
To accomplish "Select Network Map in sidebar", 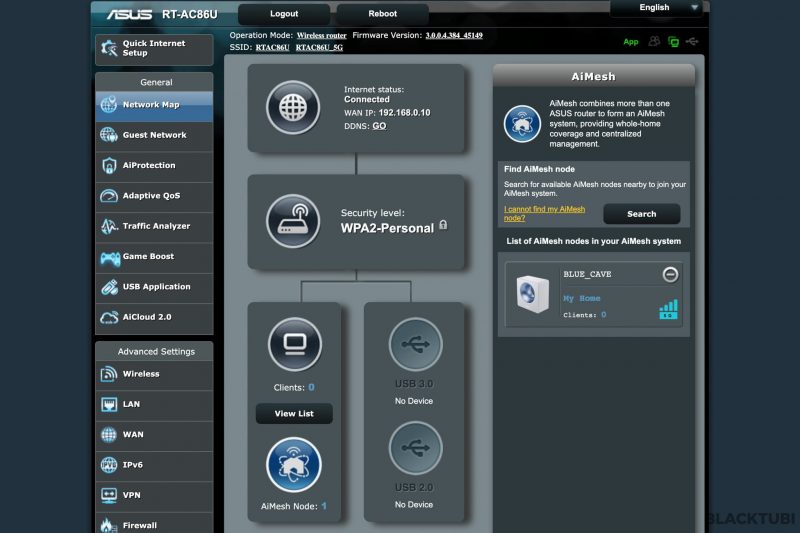I will coord(154,106).
